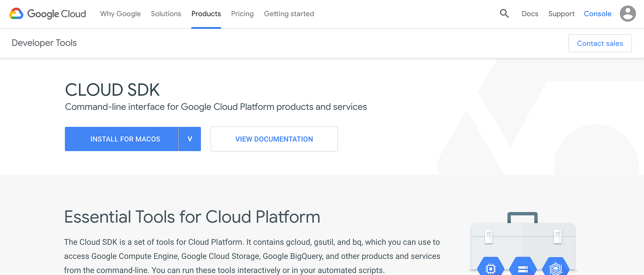Click the Google Cloud logo
Screen dimensions: 644x275
tap(47, 14)
